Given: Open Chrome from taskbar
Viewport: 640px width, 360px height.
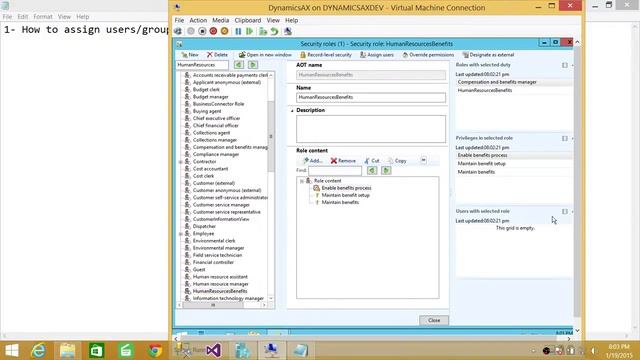Looking at the screenshot, I should pos(155,351).
